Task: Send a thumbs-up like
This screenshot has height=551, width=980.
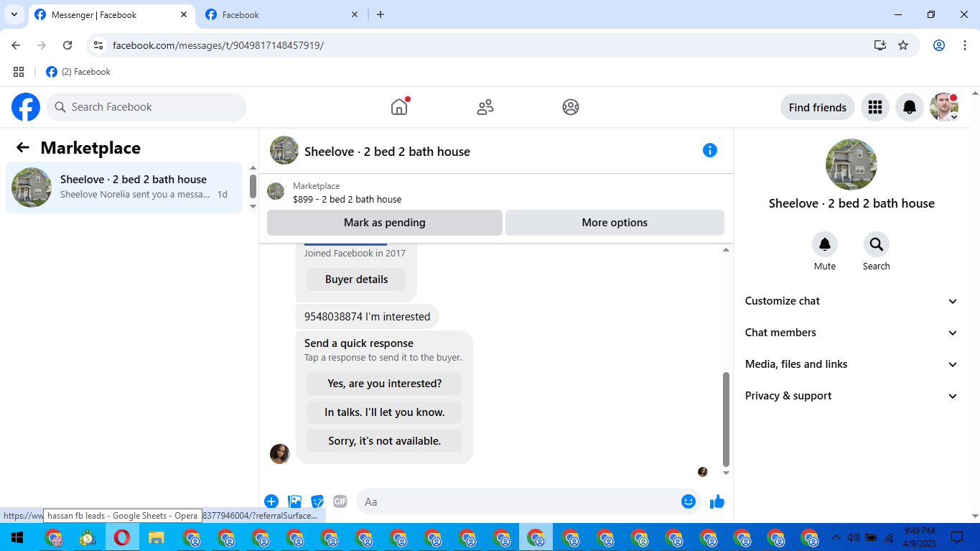Action: pos(717,501)
